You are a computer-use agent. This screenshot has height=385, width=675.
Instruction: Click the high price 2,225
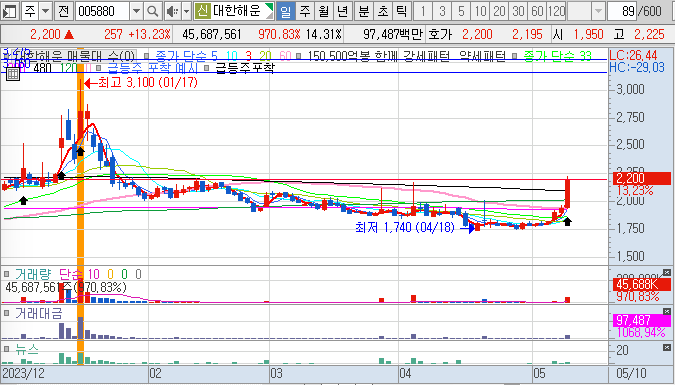649,34
